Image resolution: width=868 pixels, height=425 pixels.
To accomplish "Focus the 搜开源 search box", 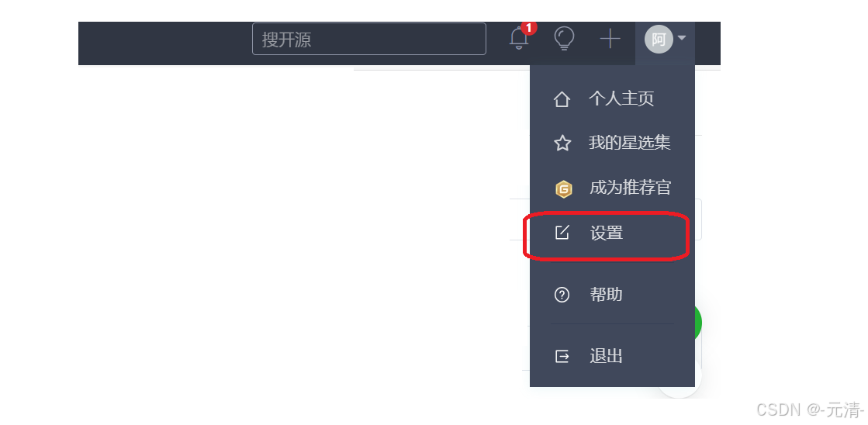I will point(369,39).
